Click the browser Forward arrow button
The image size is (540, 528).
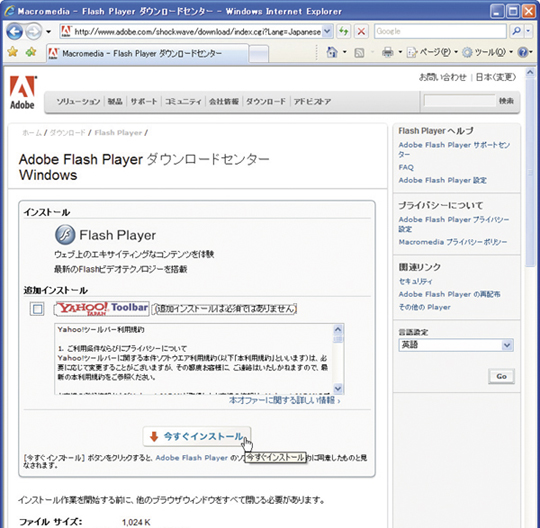coord(34,32)
